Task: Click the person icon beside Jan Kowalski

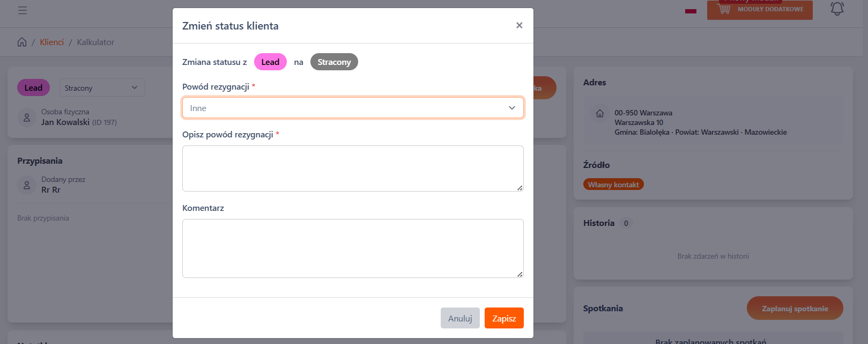Action: (27, 117)
